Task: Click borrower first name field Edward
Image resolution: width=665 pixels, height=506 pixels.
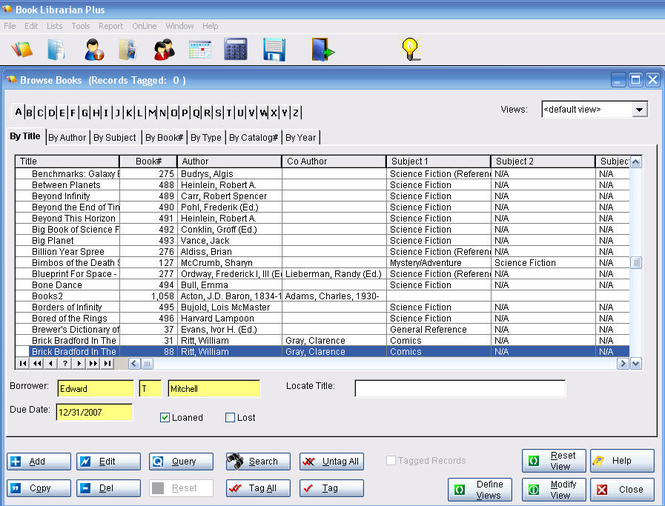Action: [x=95, y=389]
